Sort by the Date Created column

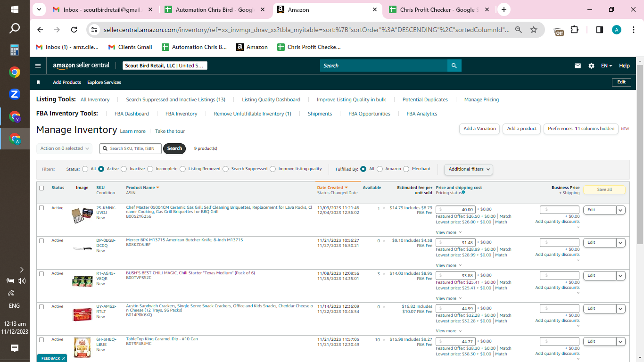[332, 188]
